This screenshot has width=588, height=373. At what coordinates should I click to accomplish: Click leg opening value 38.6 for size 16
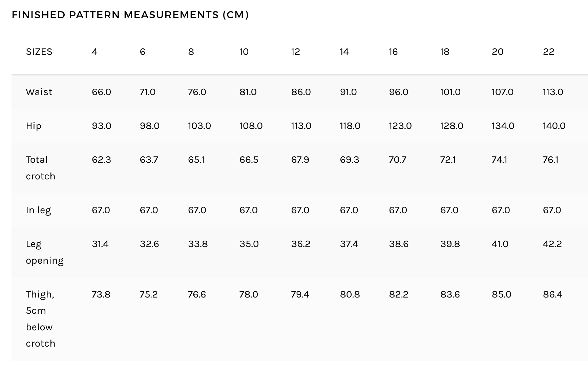pyautogui.click(x=399, y=244)
